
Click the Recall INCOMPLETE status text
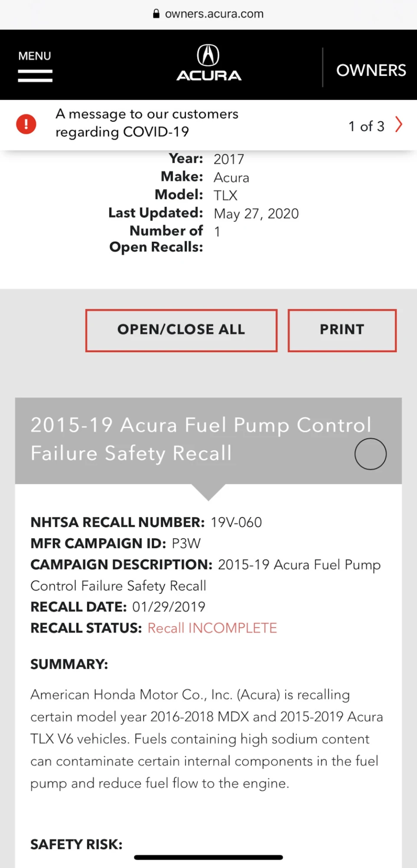(212, 628)
